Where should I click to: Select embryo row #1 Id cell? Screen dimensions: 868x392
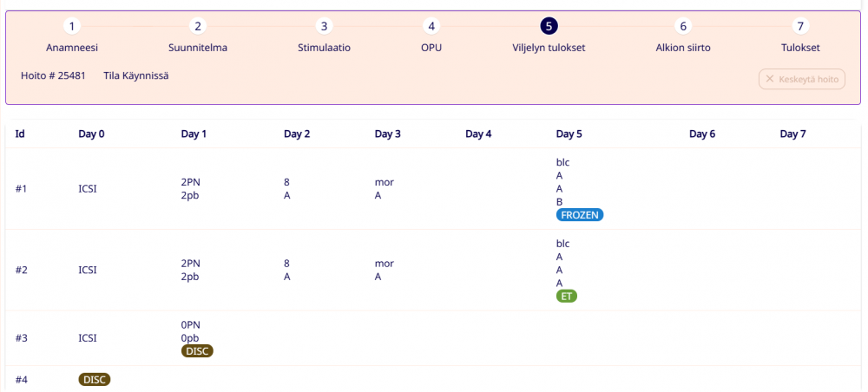point(22,188)
